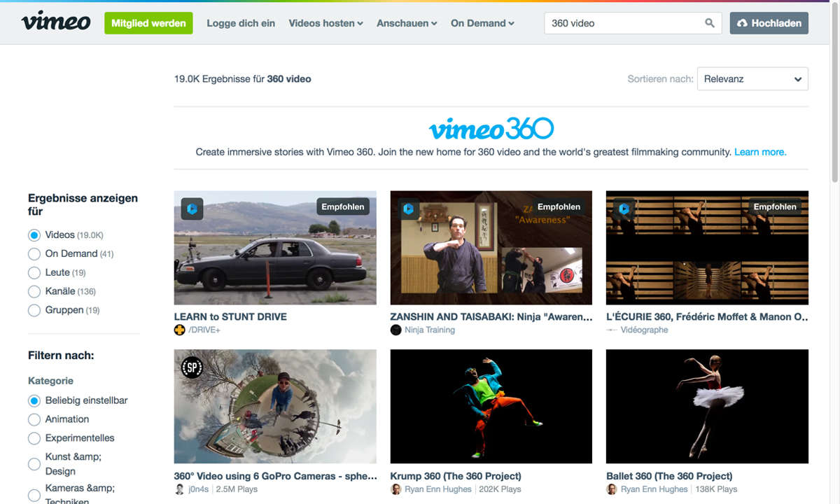Select the Kunst & Design category filter
Screen dimensions: 840x504
click(34, 464)
